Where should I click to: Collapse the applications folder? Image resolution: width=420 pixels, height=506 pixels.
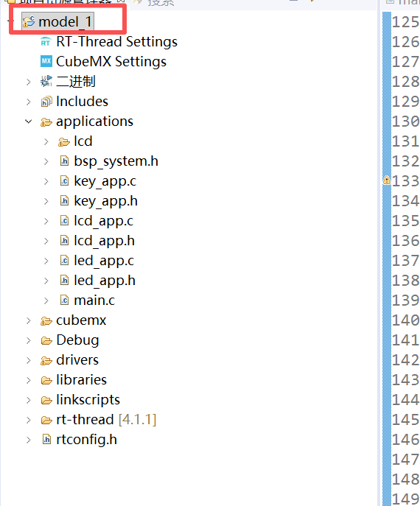coord(29,122)
